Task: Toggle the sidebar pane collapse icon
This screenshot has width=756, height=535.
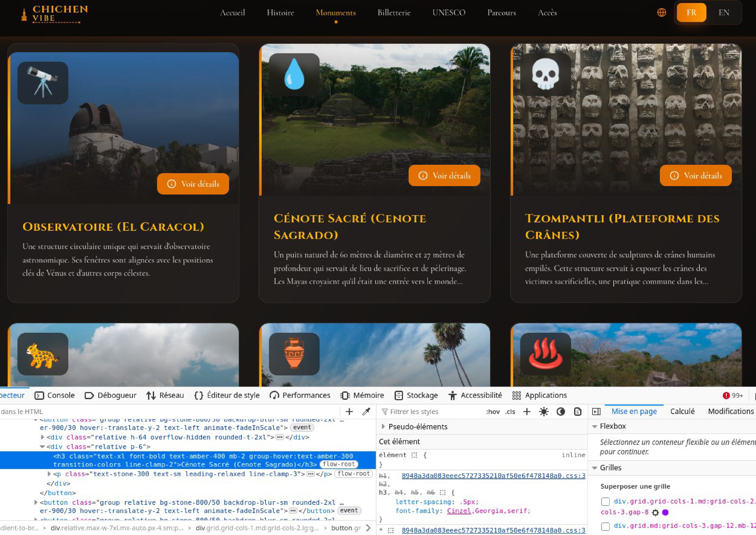Action: (x=596, y=411)
